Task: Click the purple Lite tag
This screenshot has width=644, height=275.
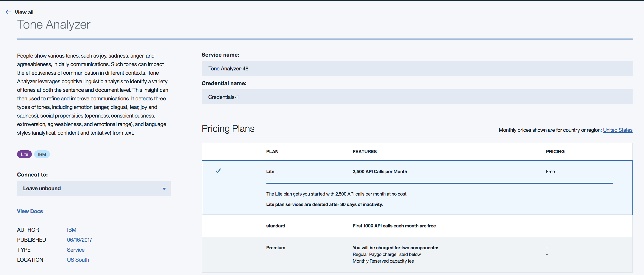Action: (24, 154)
